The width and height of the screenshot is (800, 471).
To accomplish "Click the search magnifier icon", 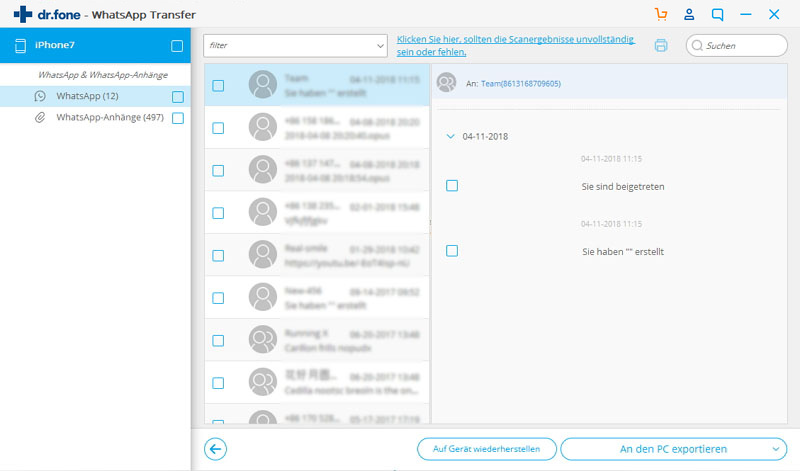I will (697, 45).
